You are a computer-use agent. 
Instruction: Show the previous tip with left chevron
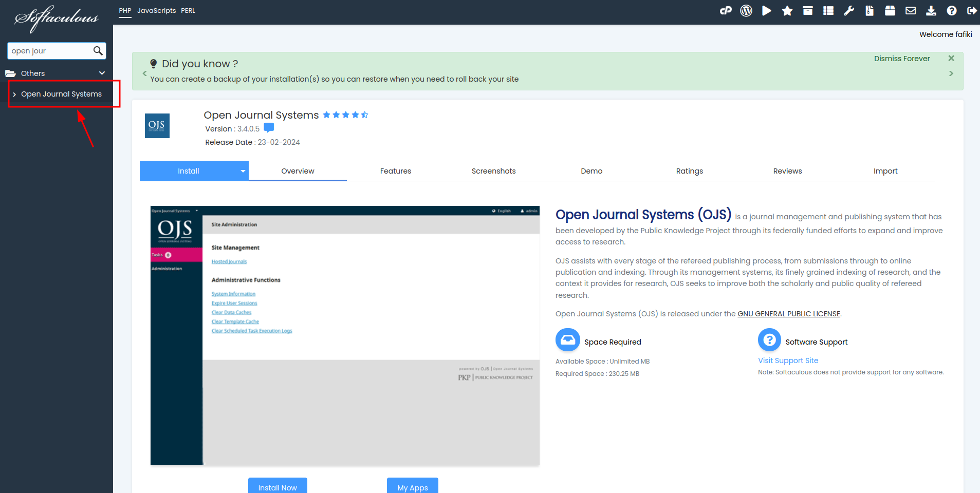(x=144, y=73)
